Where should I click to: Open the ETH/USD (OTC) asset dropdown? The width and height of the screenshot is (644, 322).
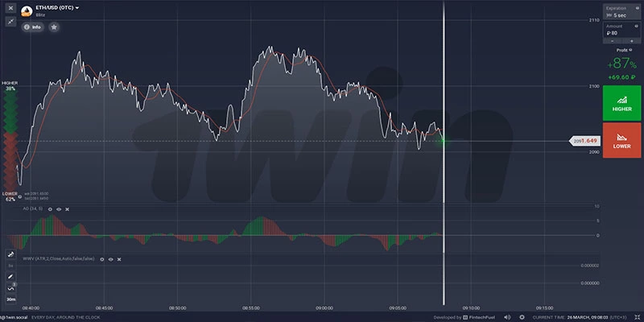pyautogui.click(x=57, y=8)
